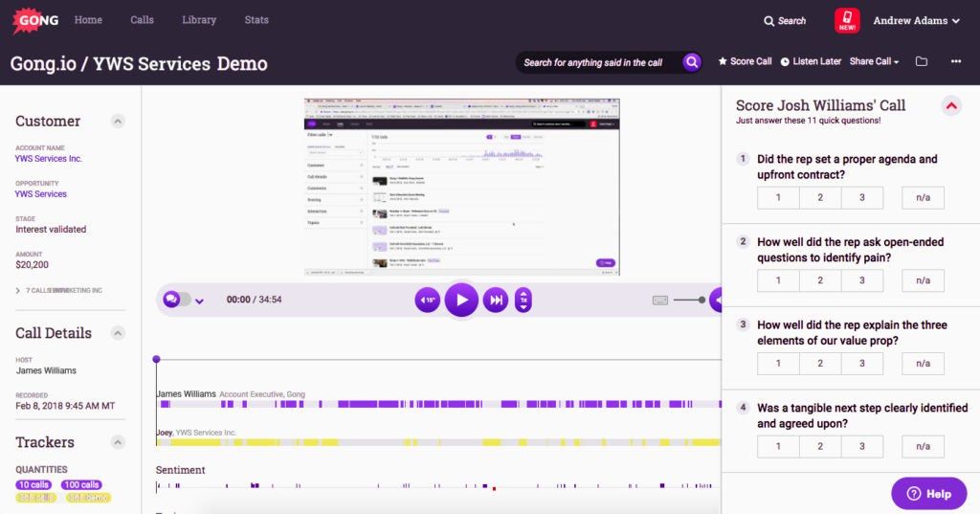Click the folder icon in header
980x514 pixels.
pos(922,61)
